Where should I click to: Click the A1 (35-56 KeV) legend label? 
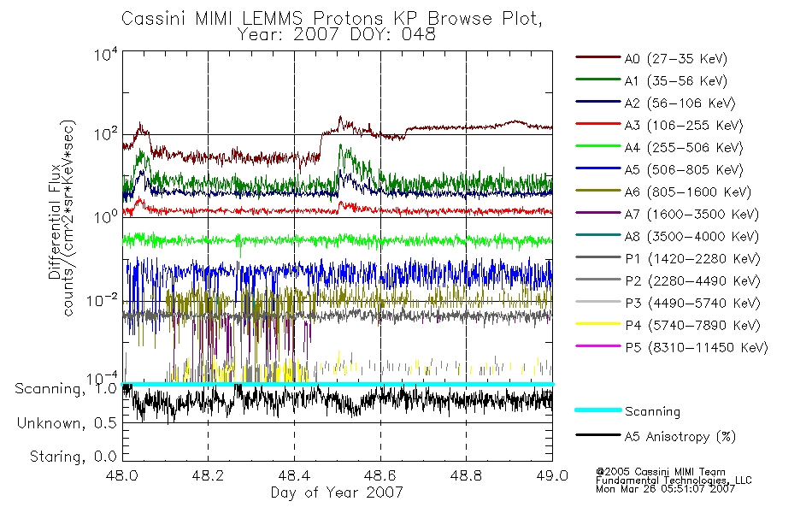coord(676,81)
